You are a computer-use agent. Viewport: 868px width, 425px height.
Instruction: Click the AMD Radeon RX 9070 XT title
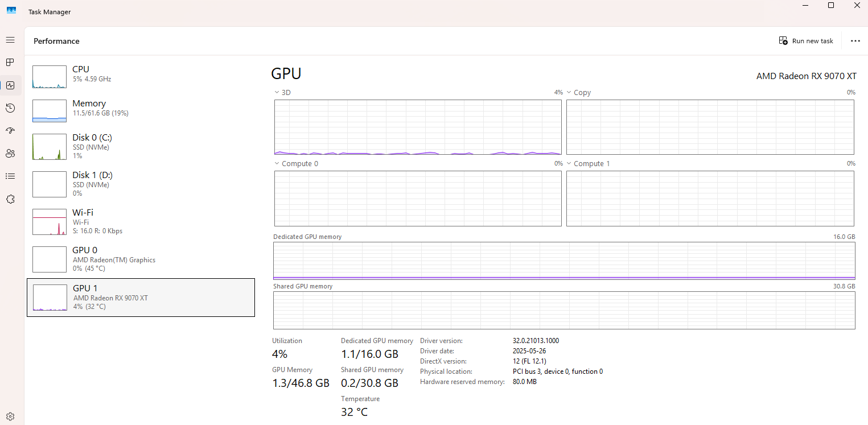pyautogui.click(x=806, y=76)
